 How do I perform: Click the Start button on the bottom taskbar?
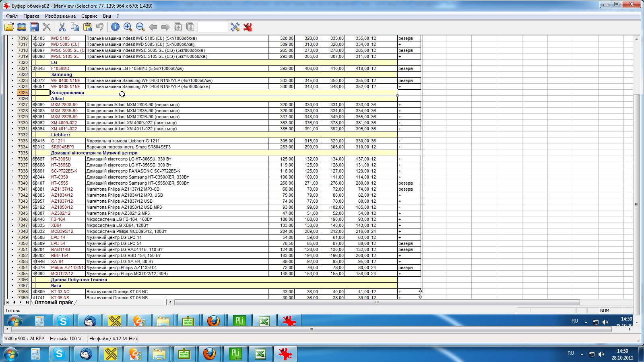click(11, 354)
